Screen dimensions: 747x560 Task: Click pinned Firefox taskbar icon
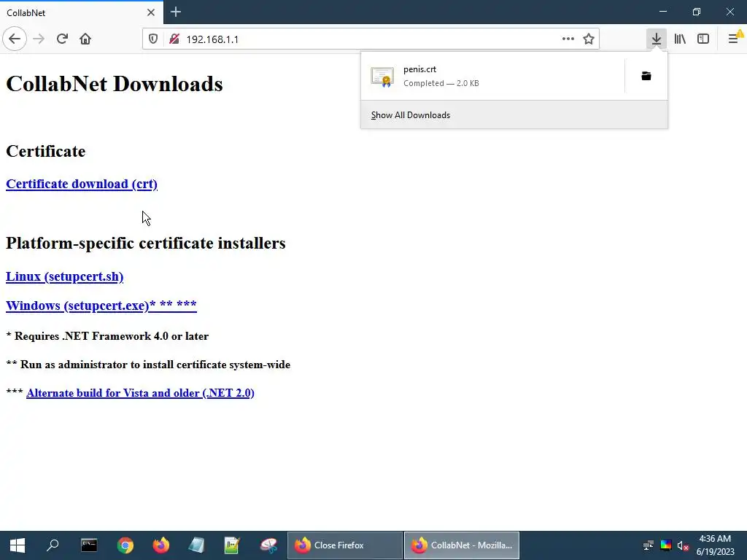click(x=161, y=545)
